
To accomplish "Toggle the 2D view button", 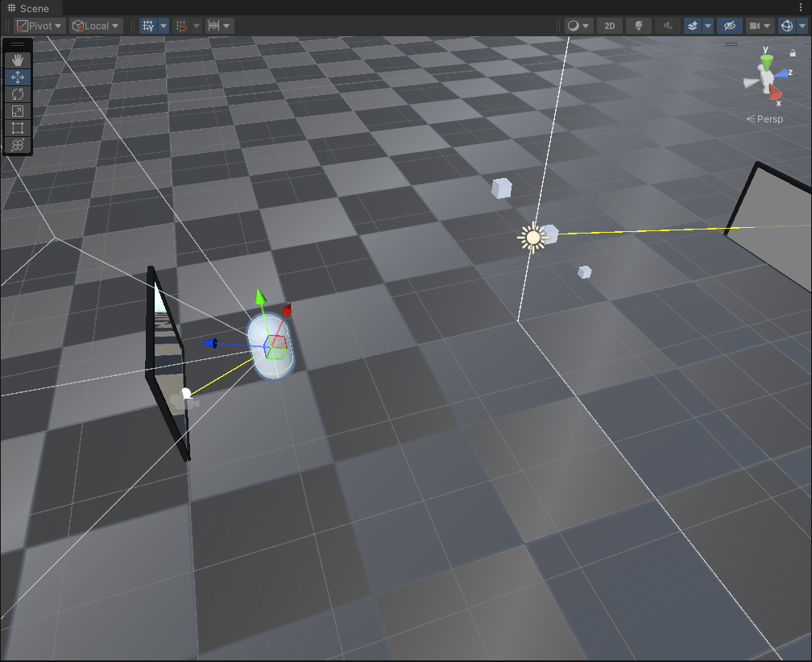I will point(610,26).
